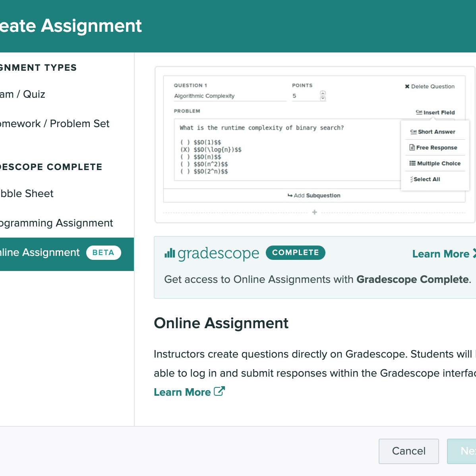Click the 'POINTS' label in the preview
The height and width of the screenshot is (476, 476).
click(x=302, y=85)
